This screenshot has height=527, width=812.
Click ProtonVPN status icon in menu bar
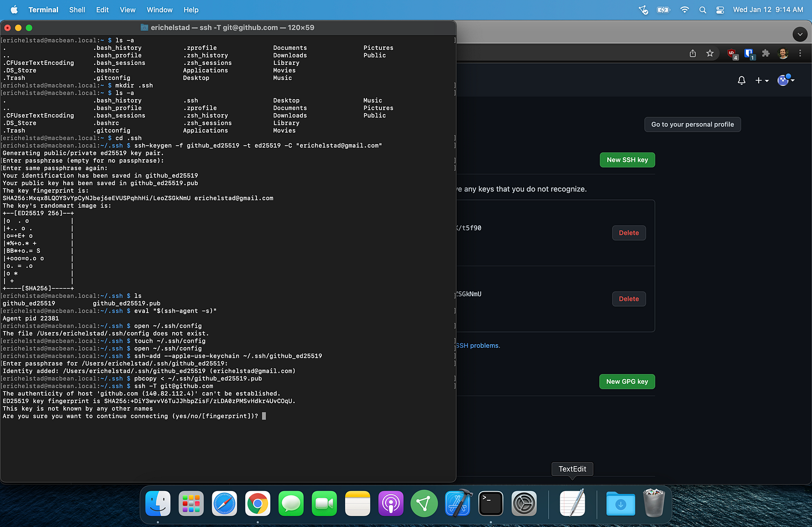click(x=643, y=10)
